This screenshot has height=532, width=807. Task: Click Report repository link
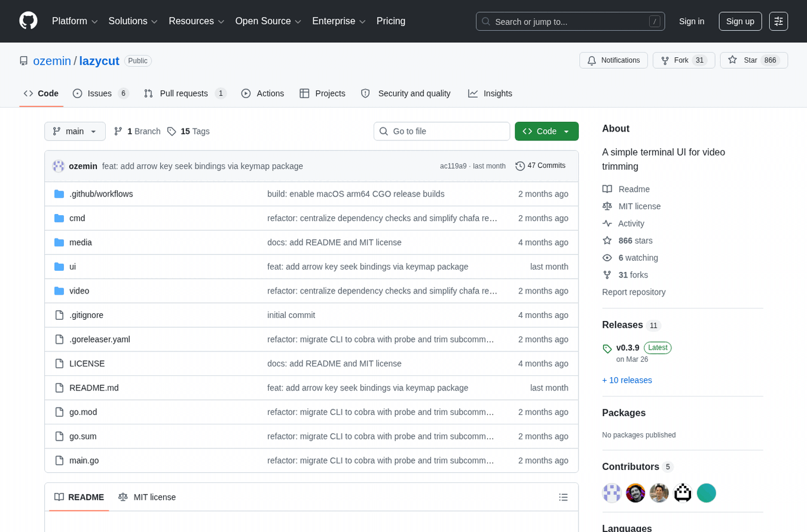(634, 292)
